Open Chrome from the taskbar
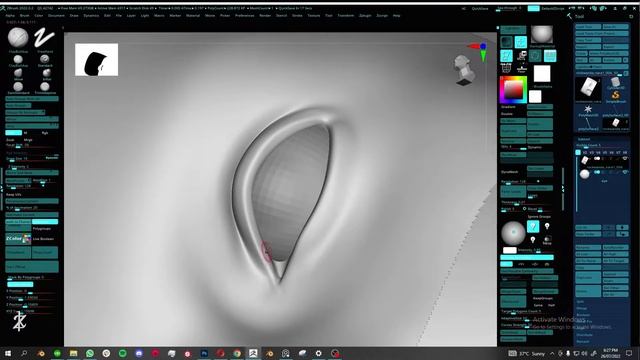The image size is (640, 360). pos(237,353)
